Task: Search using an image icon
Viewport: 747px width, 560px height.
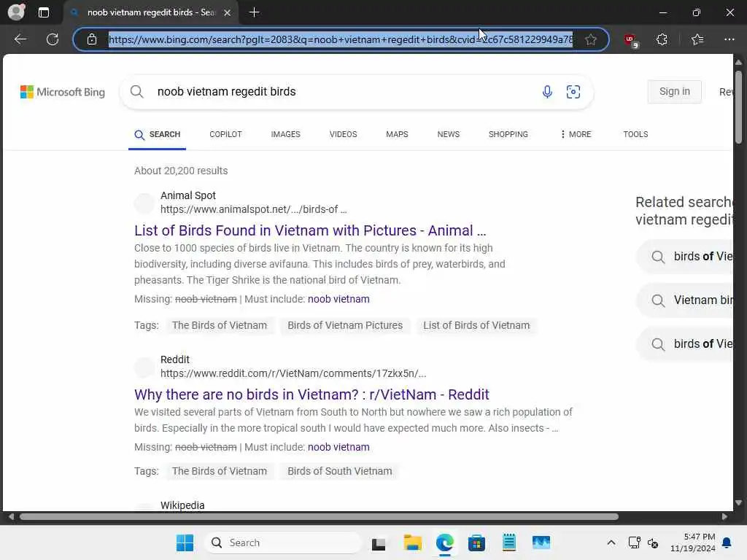Action: [573, 91]
